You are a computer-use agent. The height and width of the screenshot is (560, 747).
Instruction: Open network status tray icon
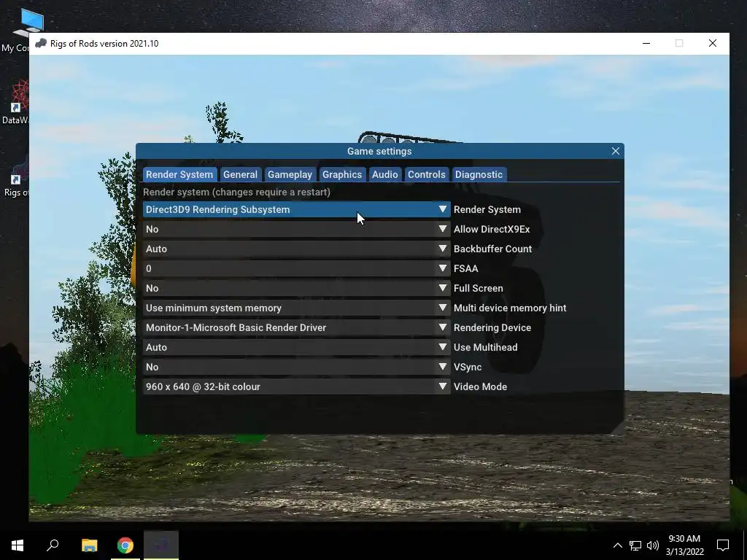tap(635, 545)
